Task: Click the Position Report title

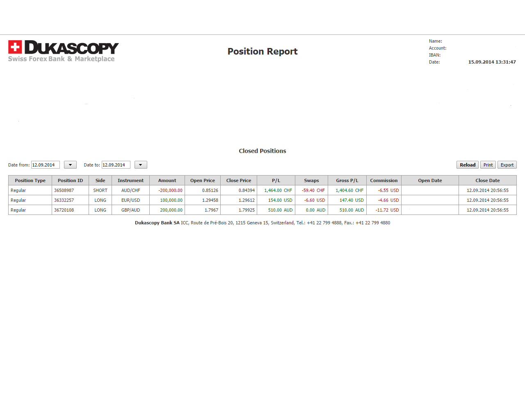Action: pos(262,51)
